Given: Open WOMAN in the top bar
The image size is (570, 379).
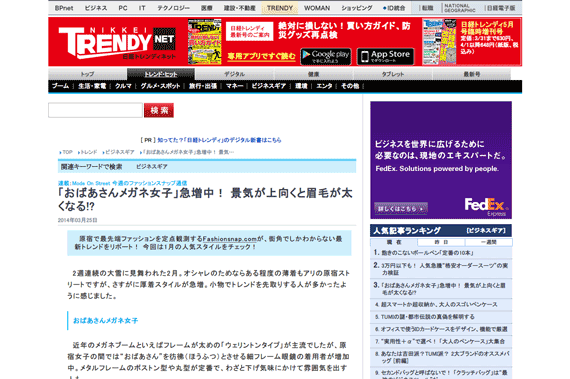Looking at the screenshot, I should (x=317, y=8).
